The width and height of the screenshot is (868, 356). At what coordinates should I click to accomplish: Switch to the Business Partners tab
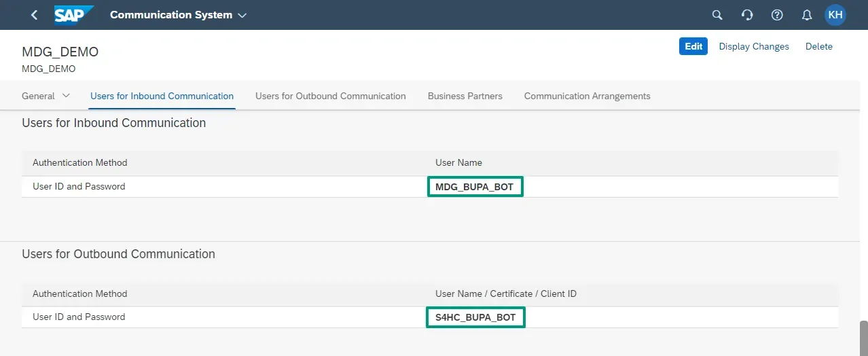click(x=465, y=96)
